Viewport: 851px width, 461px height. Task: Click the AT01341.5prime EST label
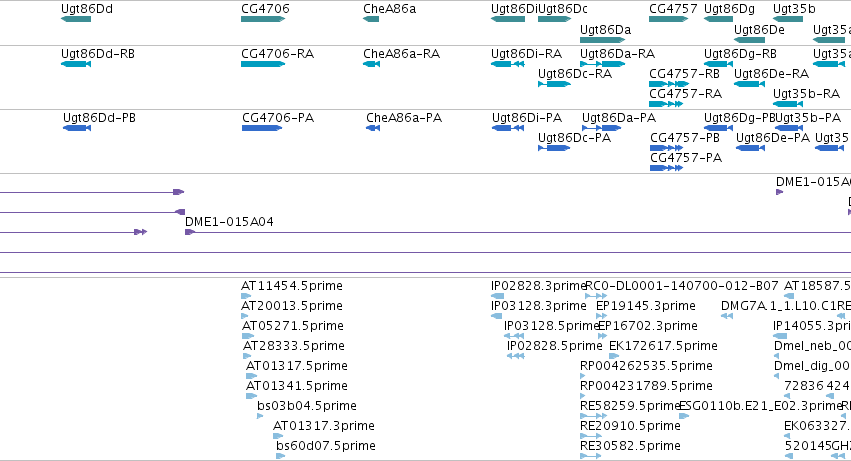(x=297, y=386)
